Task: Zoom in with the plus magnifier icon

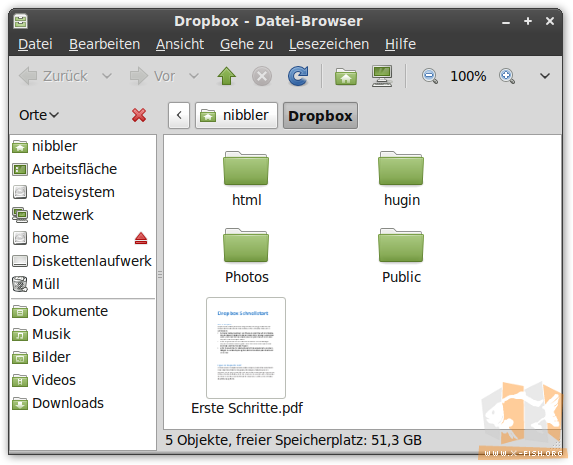Action: [507, 76]
